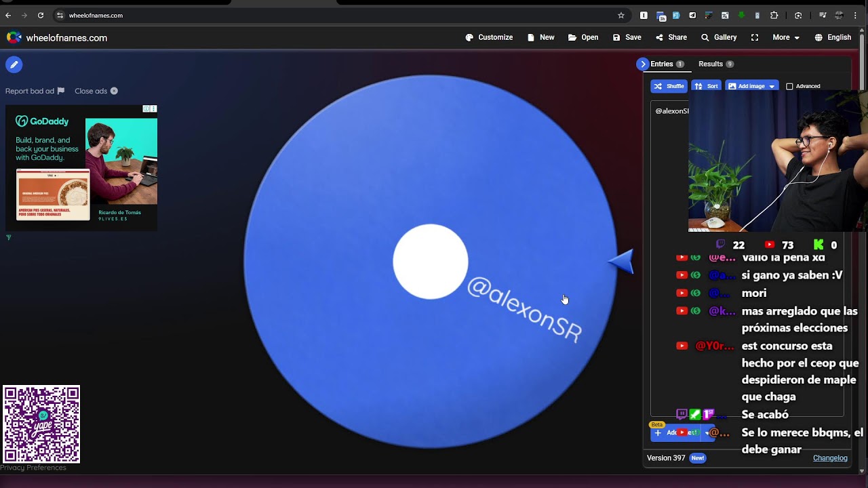Enable the Advanced checkbox

(789, 86)
